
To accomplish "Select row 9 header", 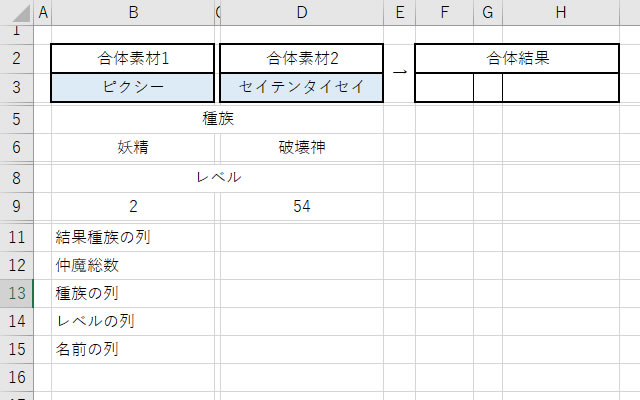I will point(17,207).
